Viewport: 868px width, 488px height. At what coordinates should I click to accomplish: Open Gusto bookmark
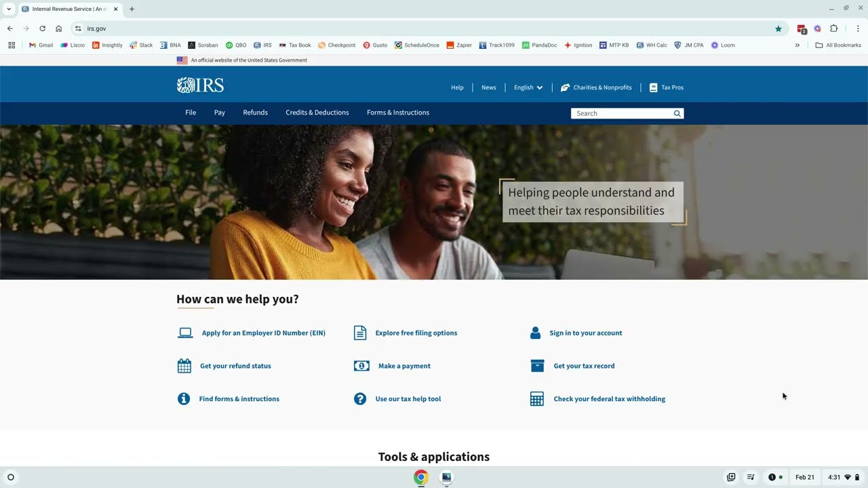coord(375,45)
